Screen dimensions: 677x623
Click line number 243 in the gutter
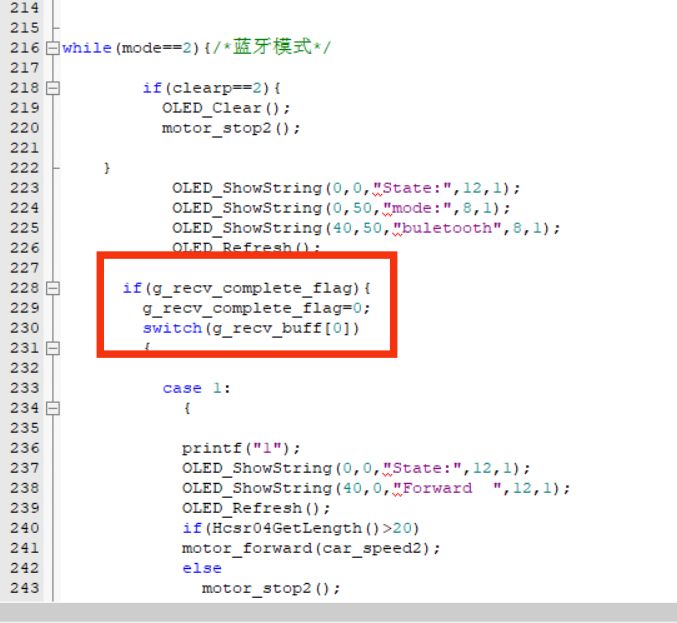click(25, 588)
